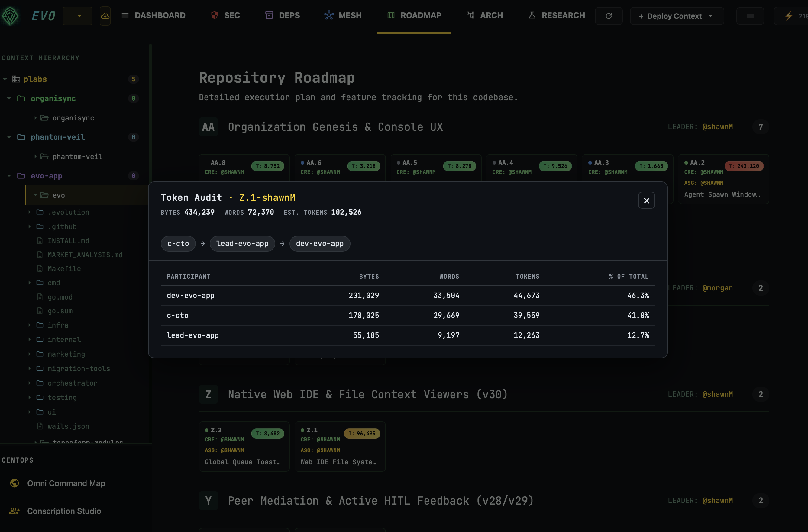
Task: Click the lead-evo-app chain pill
Action: [242, 244]
